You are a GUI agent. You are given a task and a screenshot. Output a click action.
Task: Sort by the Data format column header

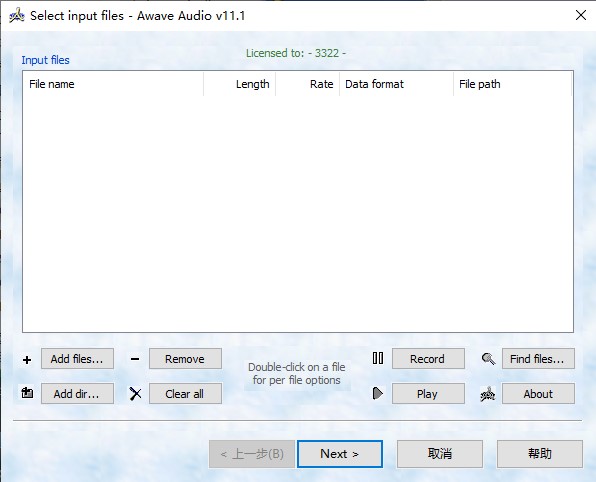coord(396,84)
